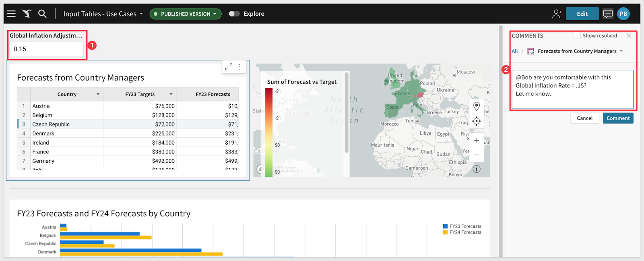Image resolution: width=644 pixels, height=261 pixels.
Task: Close the Comments panel
Action: coord(629,36)
